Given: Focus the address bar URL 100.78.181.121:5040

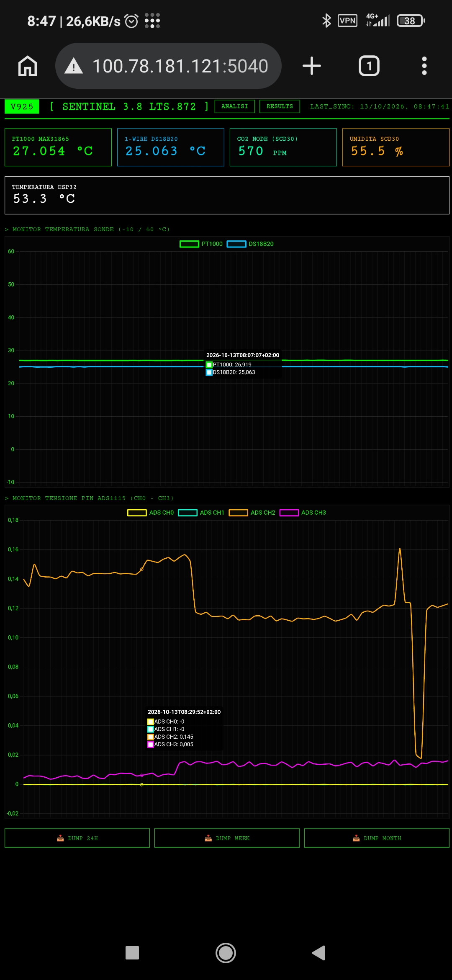Looking at the screenshot, I should (168, 66).
